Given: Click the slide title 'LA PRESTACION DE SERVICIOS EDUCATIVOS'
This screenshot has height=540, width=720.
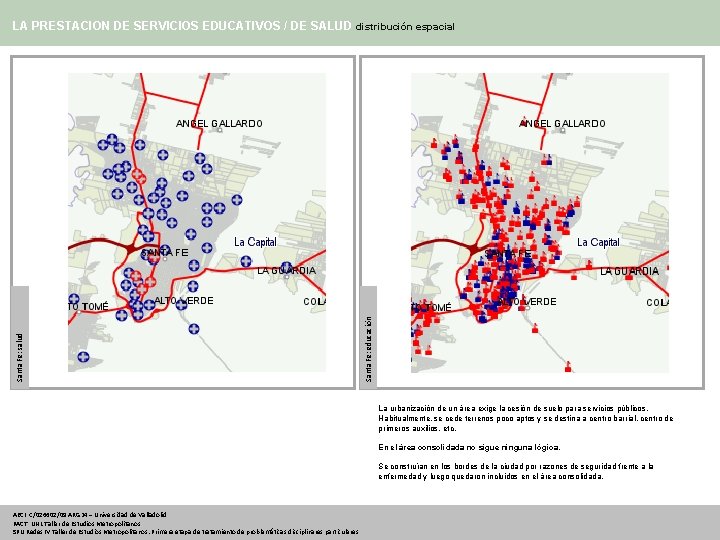Looking at the screenshot, I should (146, 26).
